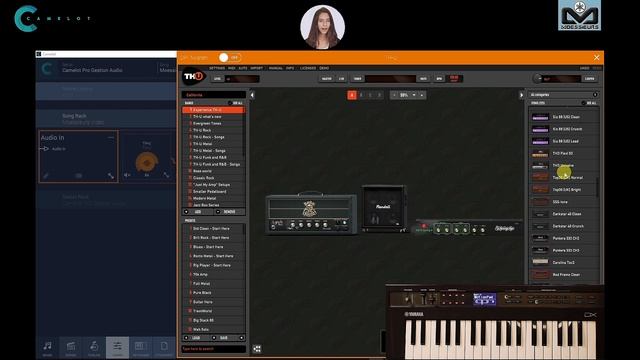Select the Carolina Tw3 amp thumbnail
Screen dimensions: 640x360
pyautogui.click(x=540, y=262)
